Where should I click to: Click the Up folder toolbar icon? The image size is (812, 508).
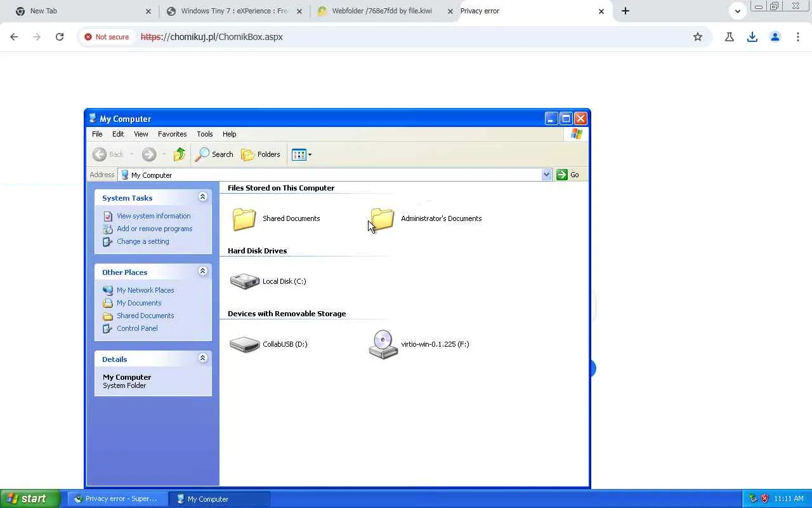point(180,154)
